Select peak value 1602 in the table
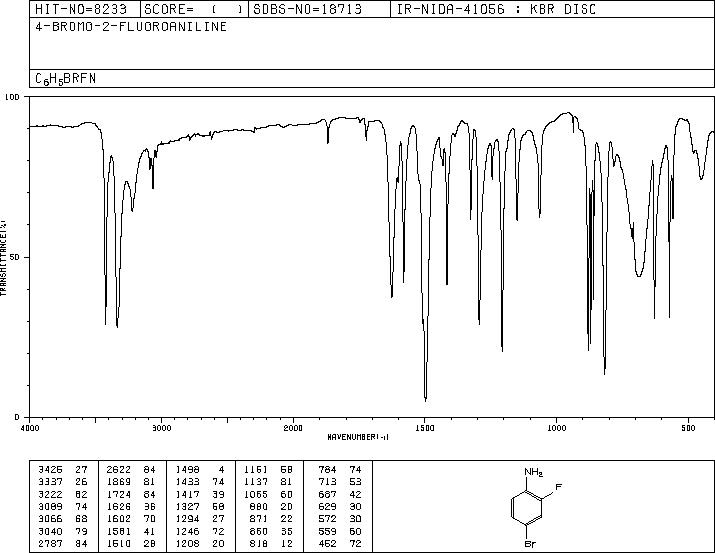The width and height of the screenshot is (715, 553). click(x=119, y=519)
